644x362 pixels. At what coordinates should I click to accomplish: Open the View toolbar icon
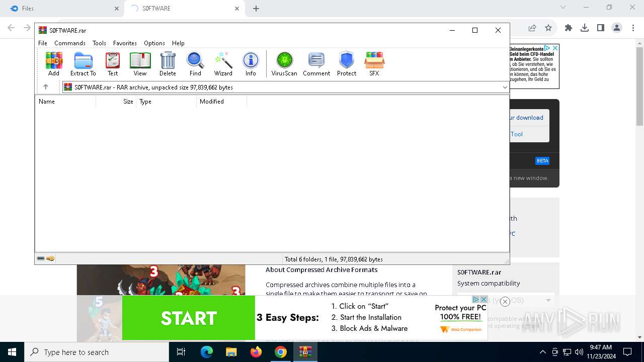point(140,64)
